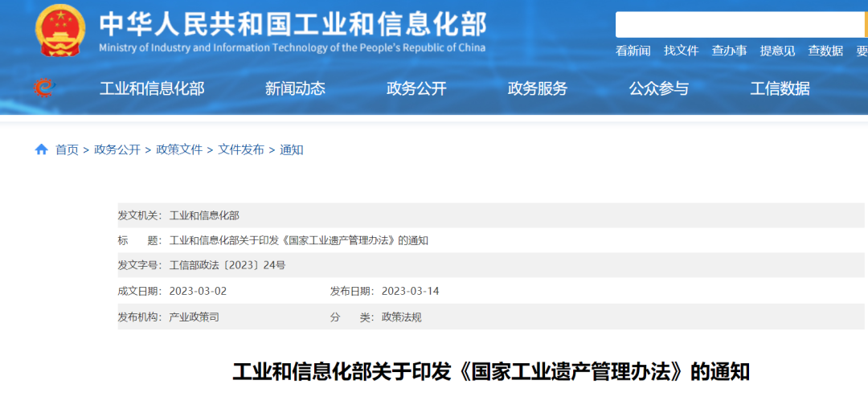Open the 工信数据 navigation menu item
The height and width of the screenshot is (413, 868).
pos(780,88)
